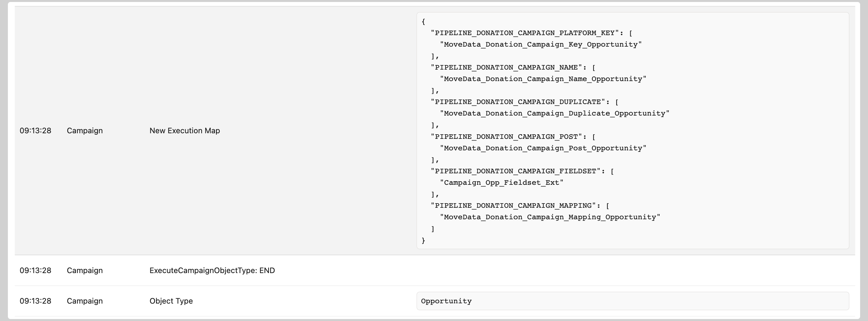The image size is (868, 321).
Task: Click the MoveData_Donation_Campaign_Duplicate_Opportunity value
Action: click(554, 113)
